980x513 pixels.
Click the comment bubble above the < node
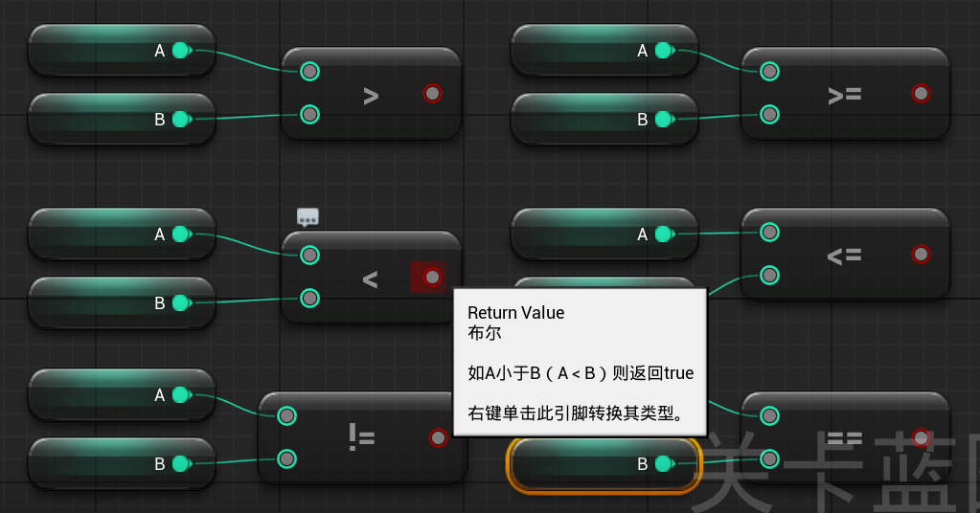[308, 217]
